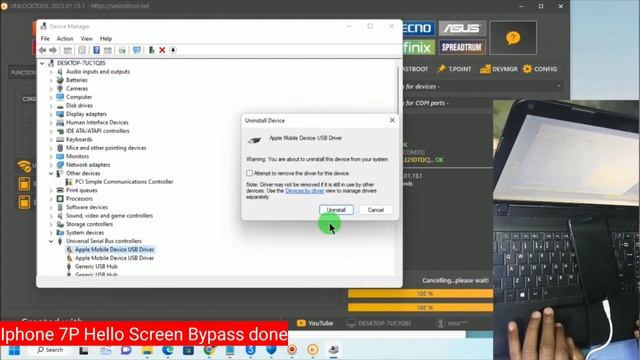Viewport: 640px width, 360px height.
Task: Select the highlighted Apple Mobile Device USB Driver
Action: click(114, 249)
